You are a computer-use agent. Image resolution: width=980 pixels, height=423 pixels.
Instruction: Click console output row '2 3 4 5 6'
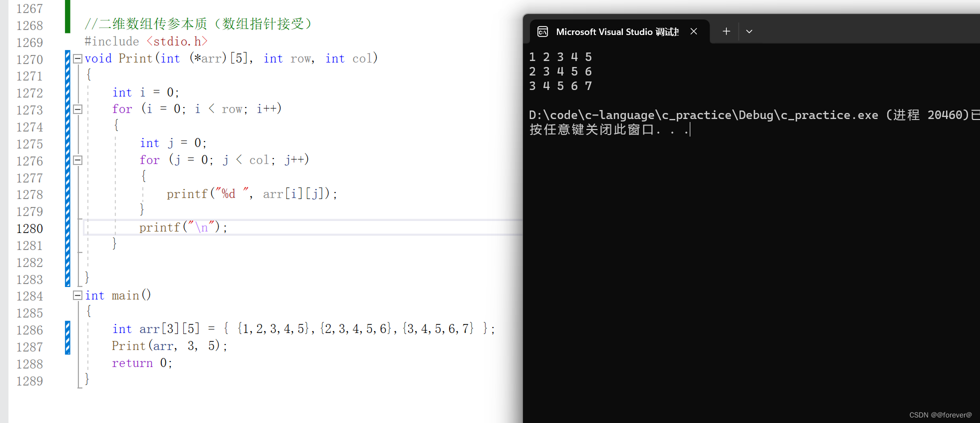(x=560, y=71)
